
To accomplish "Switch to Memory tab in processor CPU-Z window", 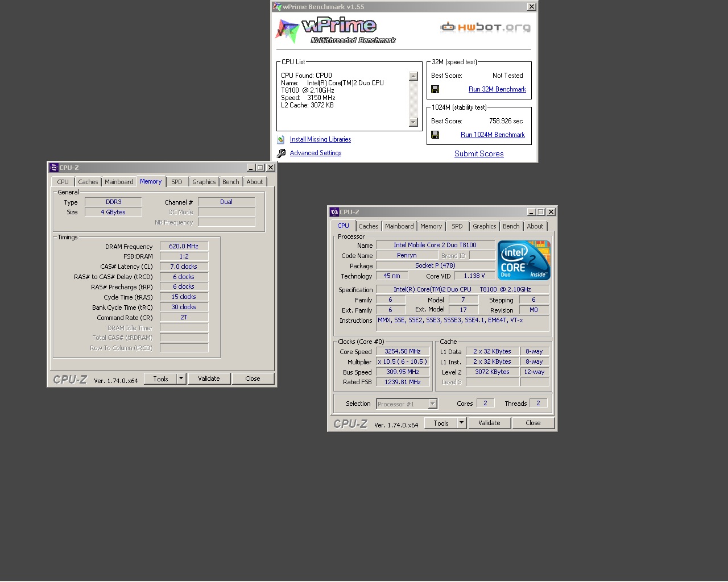I will tap(431, 226).
